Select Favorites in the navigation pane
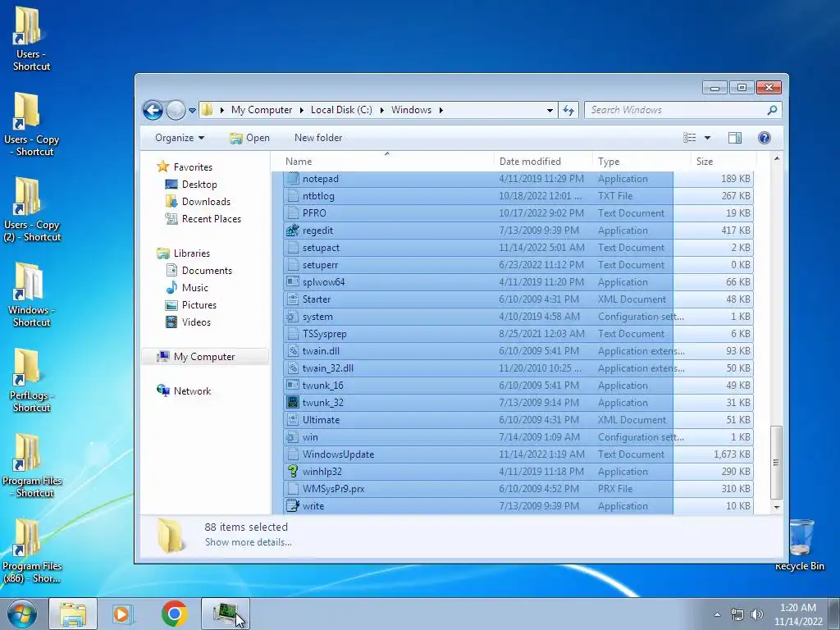Screen dimensions: 840x630 click(193, 167)
